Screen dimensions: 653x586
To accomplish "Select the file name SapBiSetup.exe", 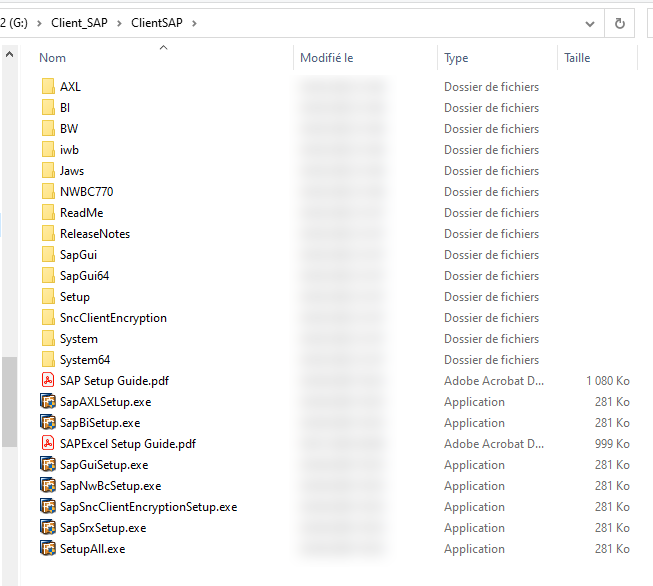I will tap(100, 423).
